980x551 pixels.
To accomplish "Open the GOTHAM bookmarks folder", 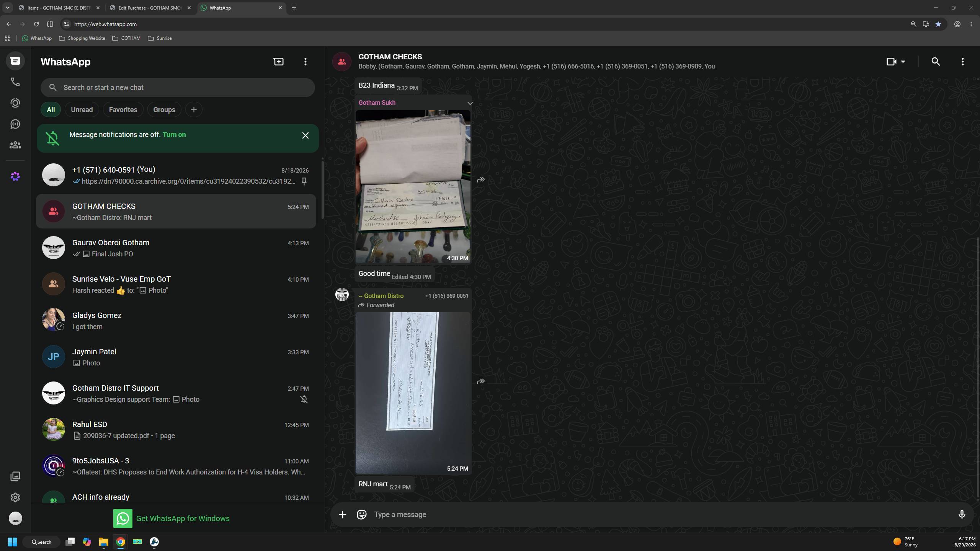I will coord(126,38).
